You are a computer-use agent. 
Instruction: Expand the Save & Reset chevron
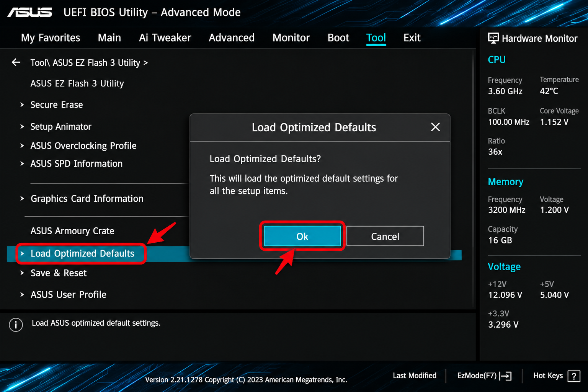pos(22,273)
